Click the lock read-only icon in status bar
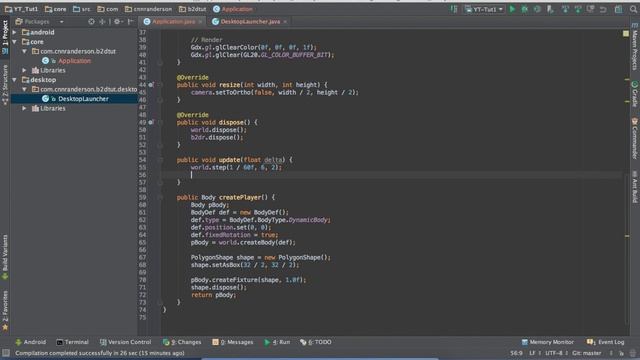Image resolution: width=640 pixels, height=360 pixels. (x=621, y=353)
